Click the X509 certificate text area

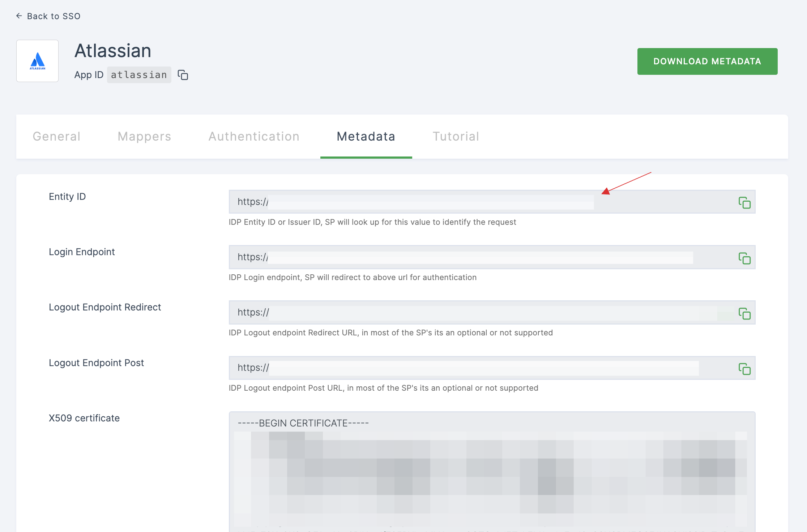coord(492,471)
